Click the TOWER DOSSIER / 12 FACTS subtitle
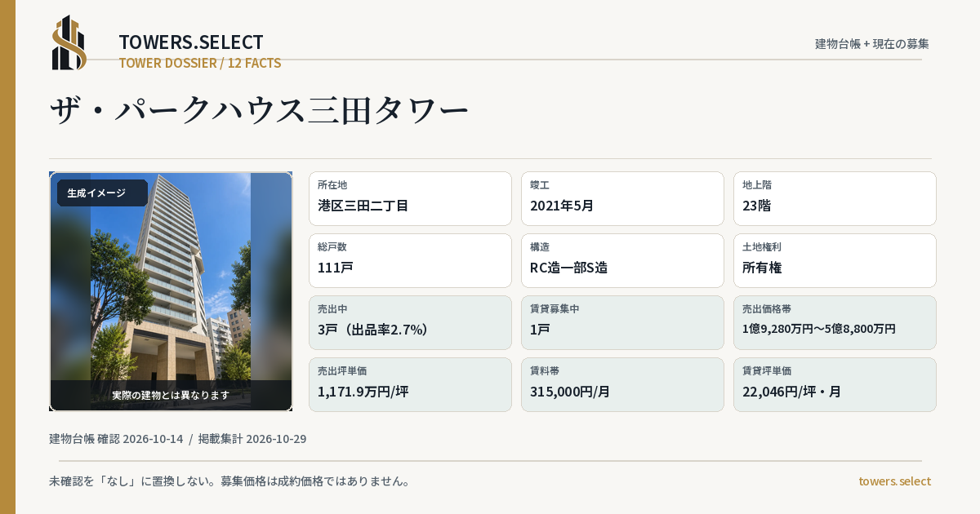980x514 pixels. point(200,63)
